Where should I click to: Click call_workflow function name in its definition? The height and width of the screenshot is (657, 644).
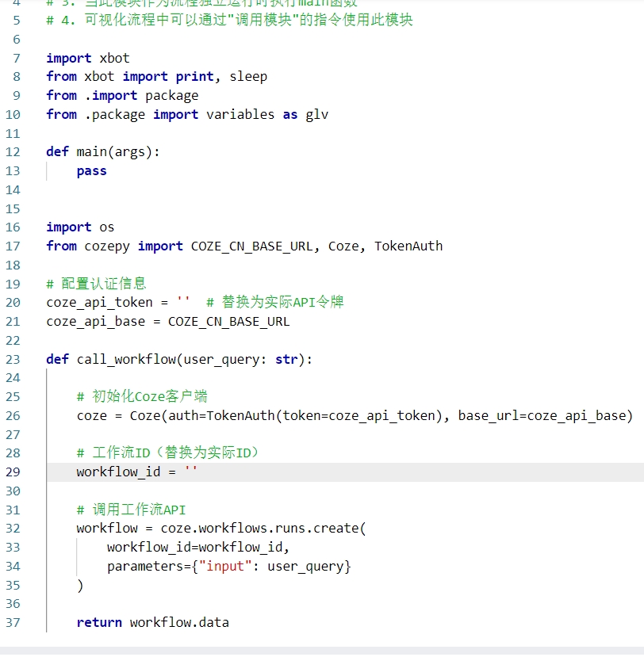tap(125, 359)
